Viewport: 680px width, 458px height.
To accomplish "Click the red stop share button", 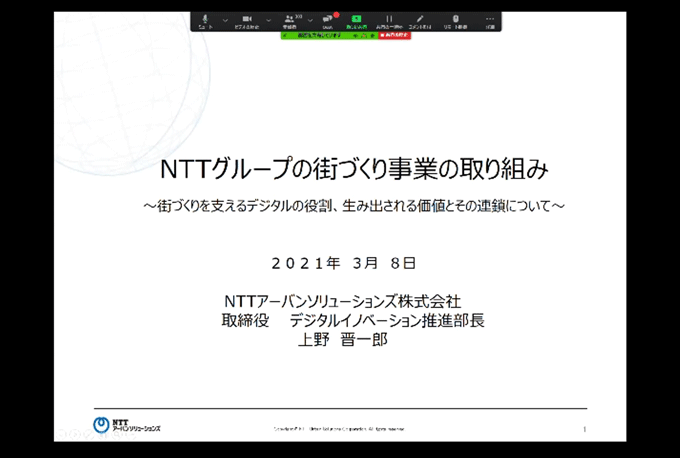I will coord(395,35).
